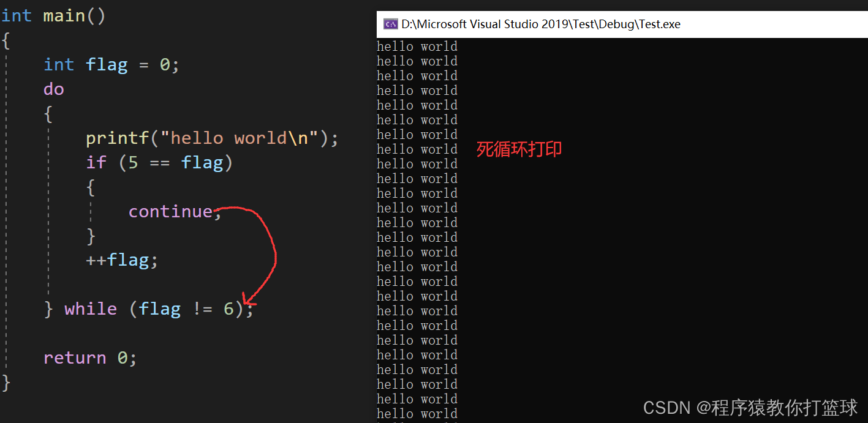Click the console icon in the Test.exe title bar

tap(390, 24)
